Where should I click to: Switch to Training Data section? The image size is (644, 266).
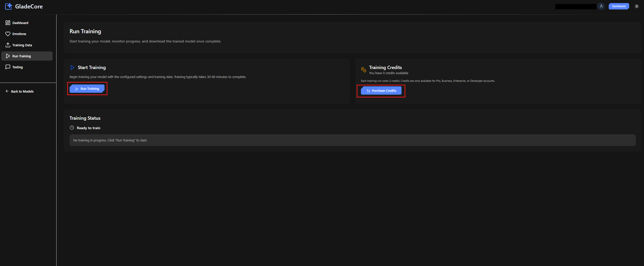point(22,45)
